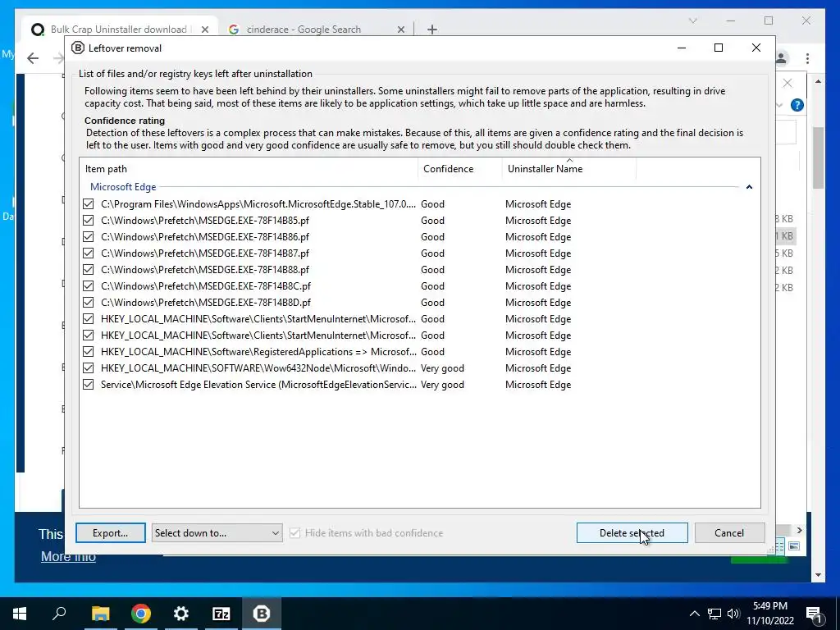Click Leftover removal dialog title icon
Image resolution: width=840 pixels, height=630 pixels.
pyautogui.click(x=78, y=48)
